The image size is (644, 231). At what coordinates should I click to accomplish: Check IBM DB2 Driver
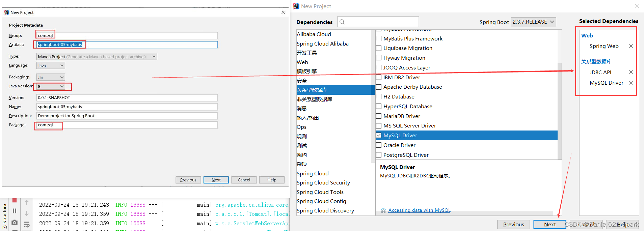click(x=379, y=77)
